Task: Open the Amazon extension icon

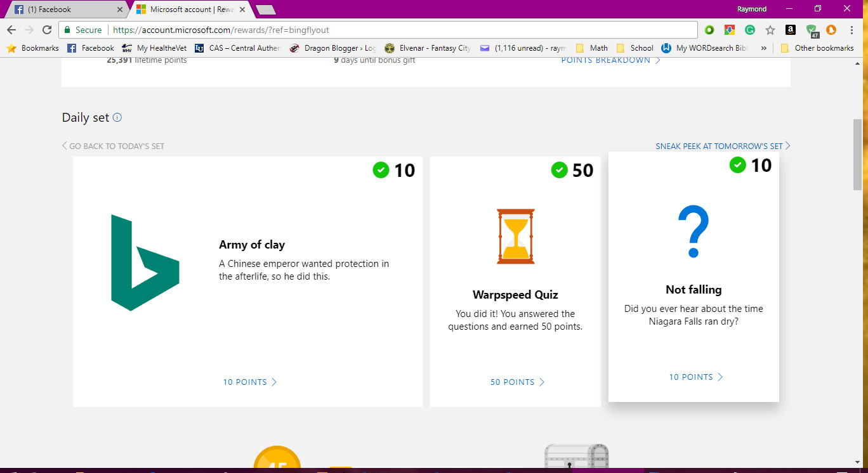Action: pos(790,30)
